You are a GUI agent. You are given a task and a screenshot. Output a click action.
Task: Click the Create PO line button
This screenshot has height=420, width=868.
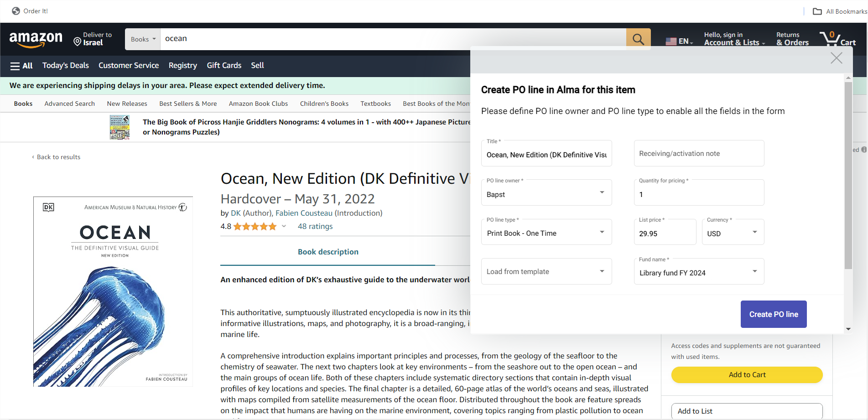pos(774,314)
